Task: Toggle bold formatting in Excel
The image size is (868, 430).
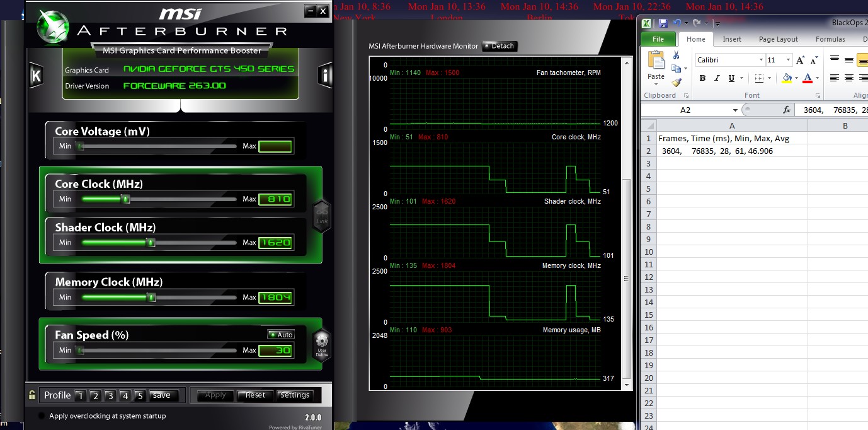Action: pos(702,78)
